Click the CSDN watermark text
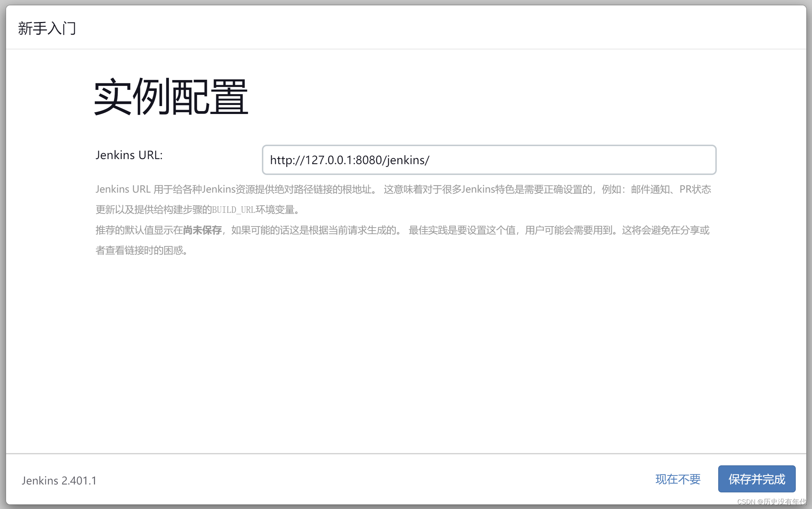Screen dimensions: 812x509 (771, 502)
